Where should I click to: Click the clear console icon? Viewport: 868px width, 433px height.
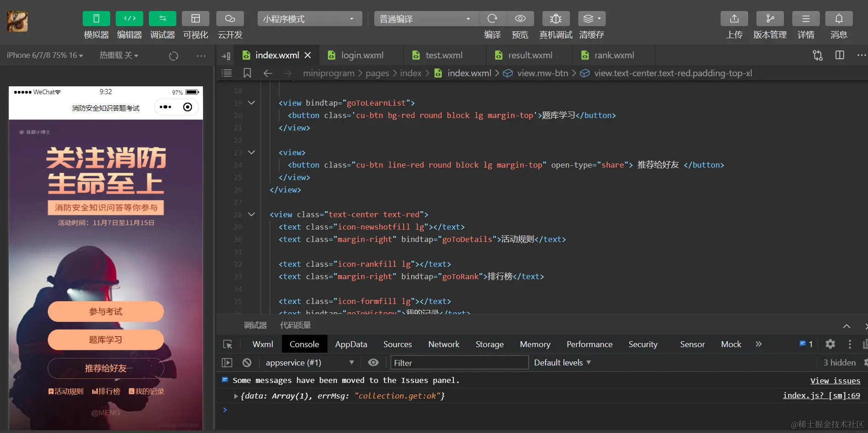pyautogui.click(x=247, y=363)
